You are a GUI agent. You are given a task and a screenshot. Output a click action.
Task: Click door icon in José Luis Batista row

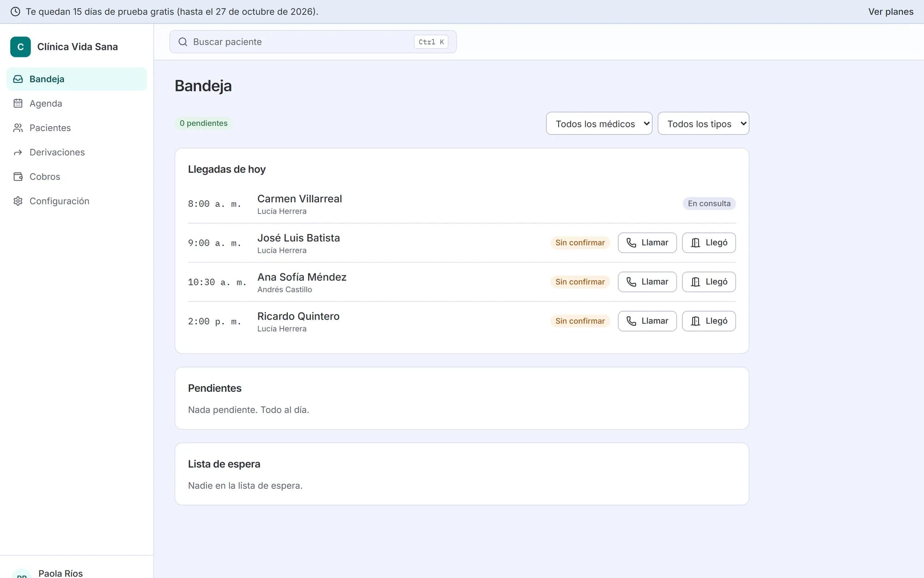tap(695, 243)
